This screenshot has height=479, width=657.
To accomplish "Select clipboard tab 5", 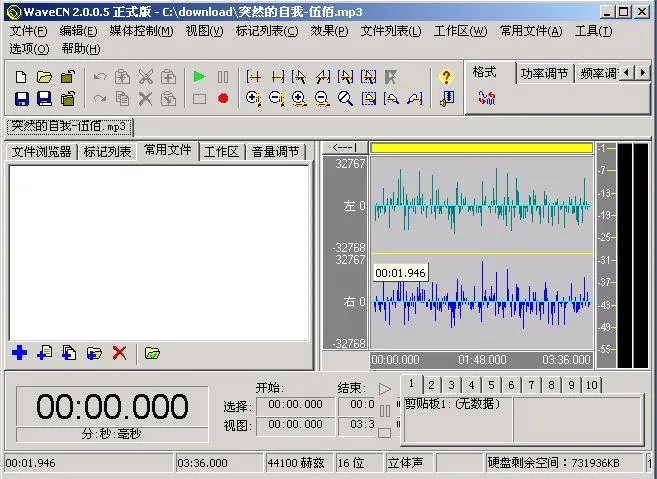I will (491, 385).
